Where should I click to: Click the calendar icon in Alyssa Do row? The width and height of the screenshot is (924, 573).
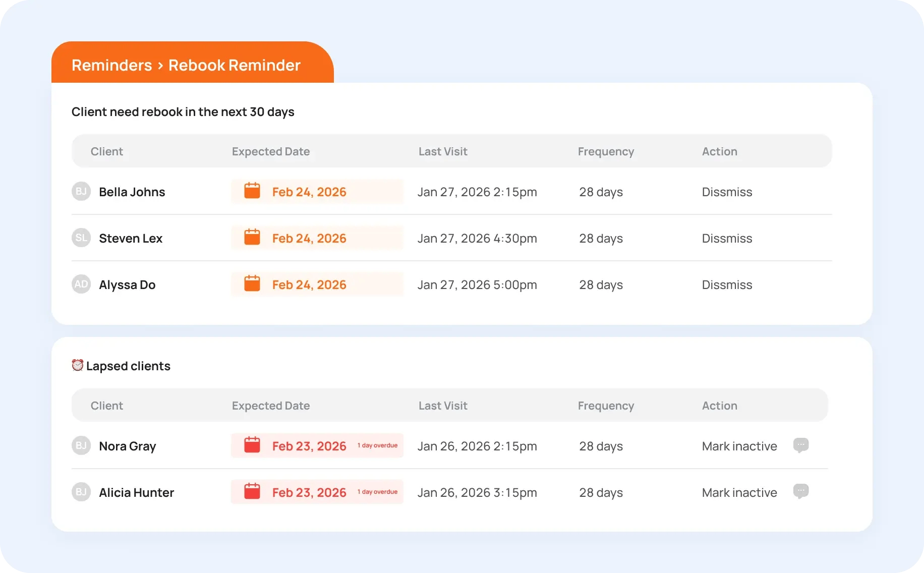pyautogui.click(x=252, y=284)
